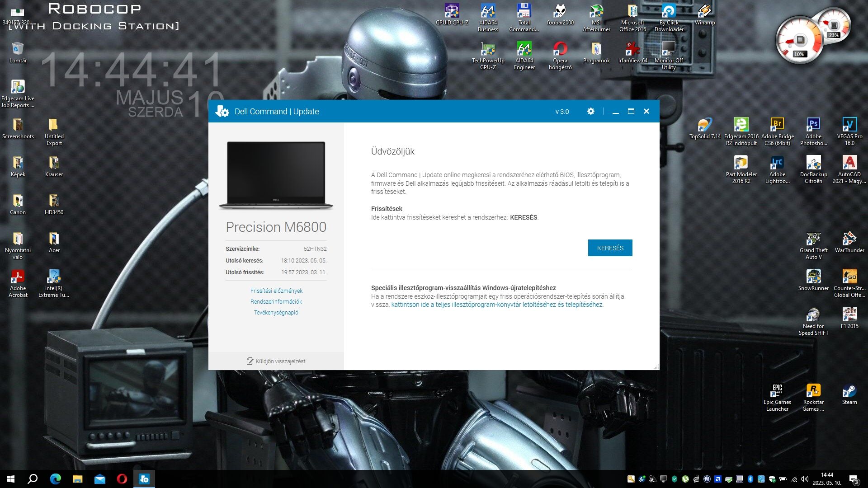This screenshot has height=488, width=868.
Task: Launch VEGAS Pro 16.0 icon
Action: (x=849, y=131)
